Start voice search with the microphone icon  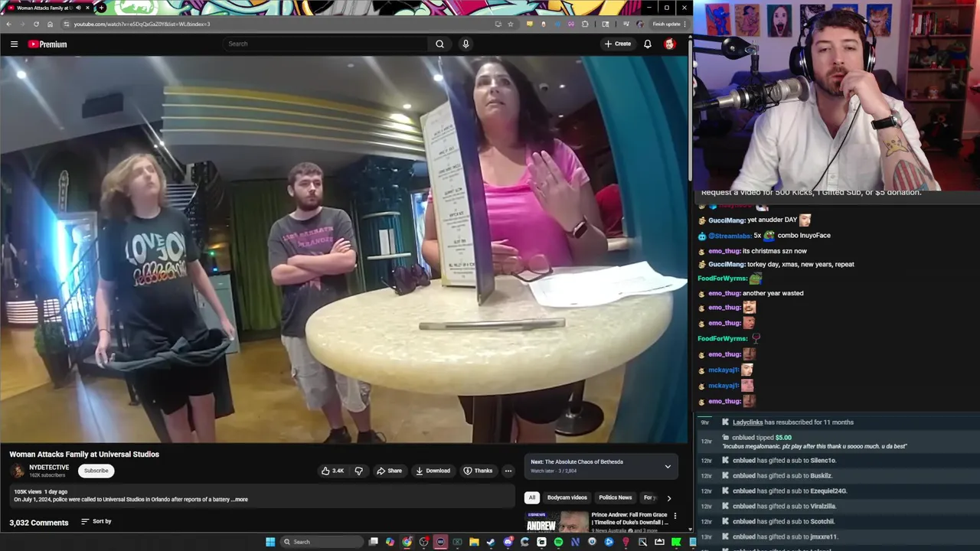(465, 44)
